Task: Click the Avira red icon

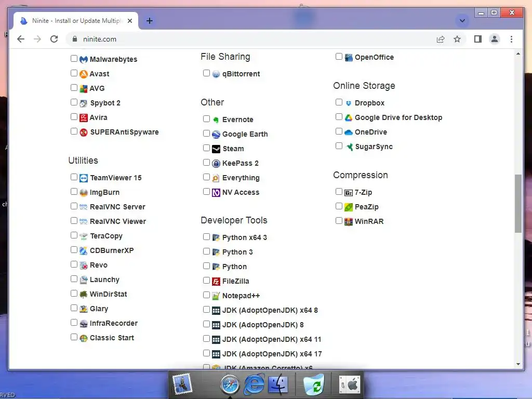Action: [84, 118]
